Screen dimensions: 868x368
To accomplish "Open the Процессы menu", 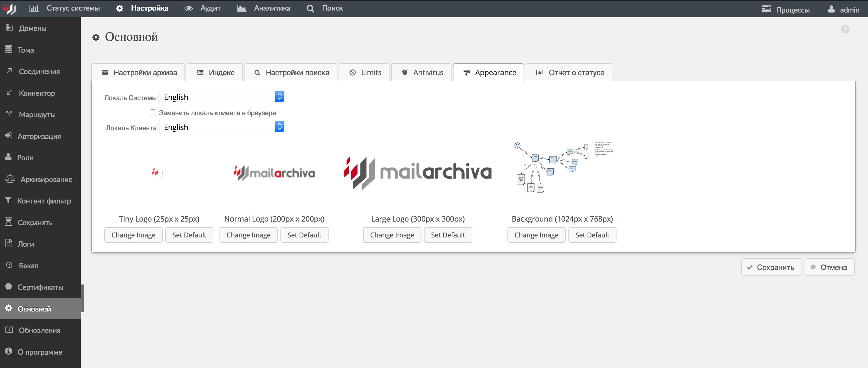I will [793, 10].
